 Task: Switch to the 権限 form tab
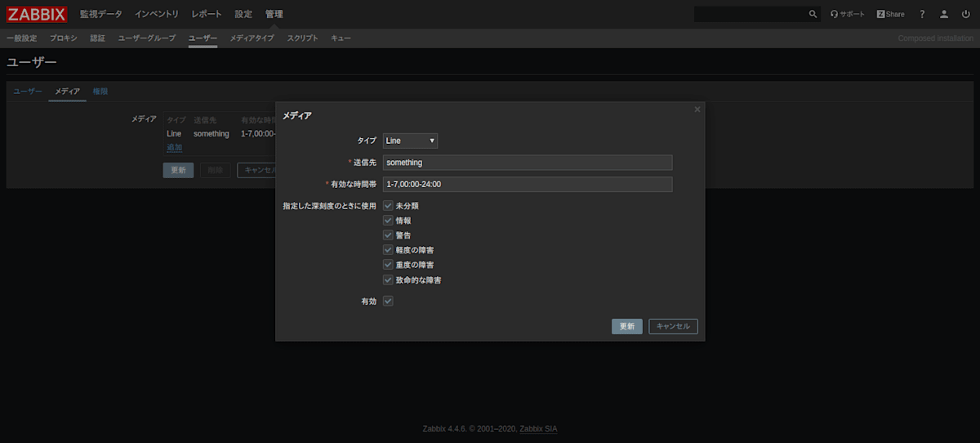click(x=100, y=92)
